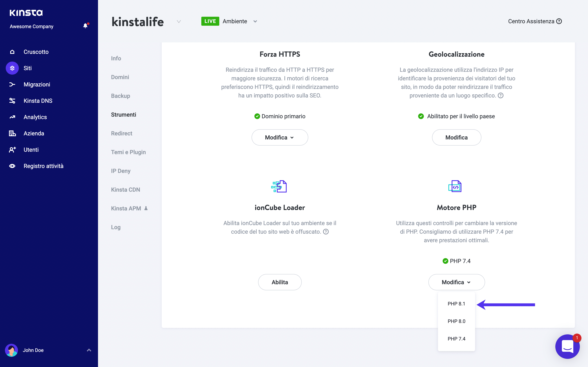Screen dimensions: 588x367
Task: Click the Utenti add-user icon
Action: click(x=12, y=149)
